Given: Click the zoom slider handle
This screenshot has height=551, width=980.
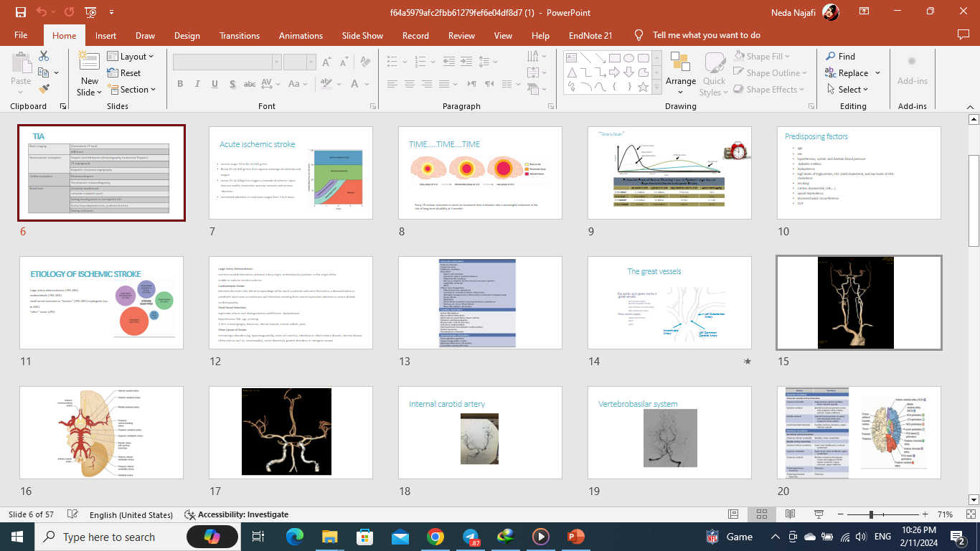Looking at the screenshot, I should [x=871, y=514].
